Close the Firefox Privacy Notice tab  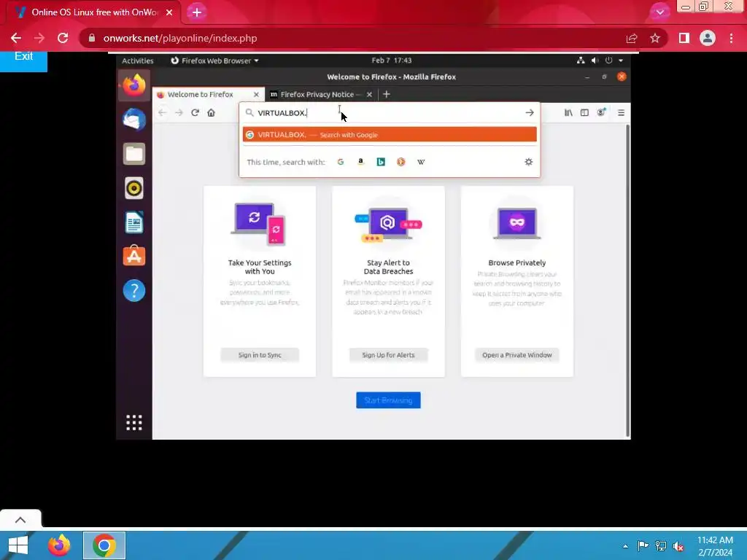(x=369, y=94)
